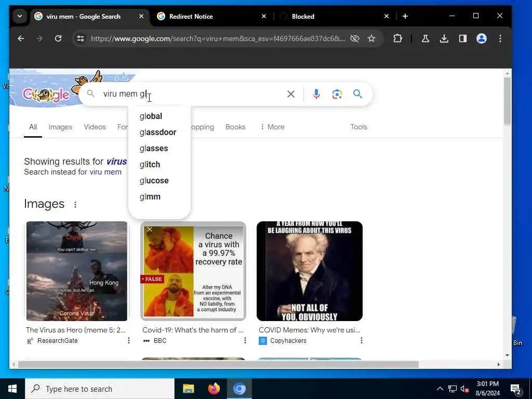Open the Copyhackers COVID meme thumbnail
Image resolution: width=532 pixels, height=399 pixels.
(x=310, y=271)
